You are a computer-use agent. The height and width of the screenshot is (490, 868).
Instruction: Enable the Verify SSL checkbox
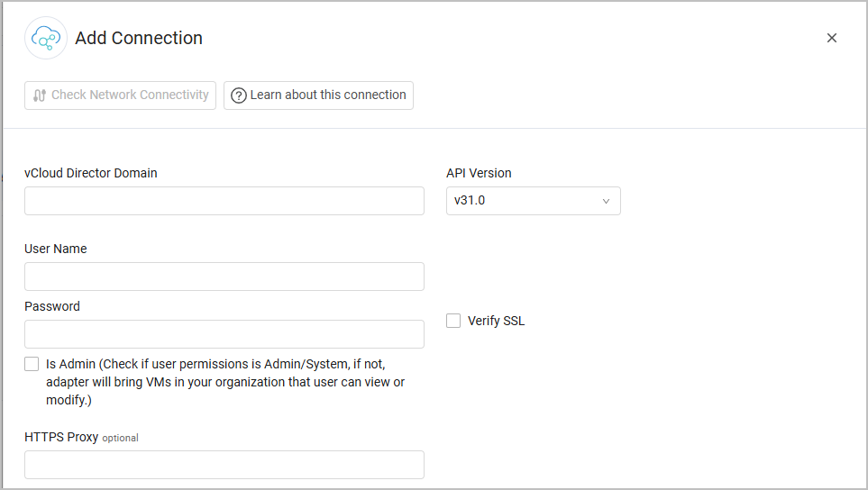coord(453,321)
